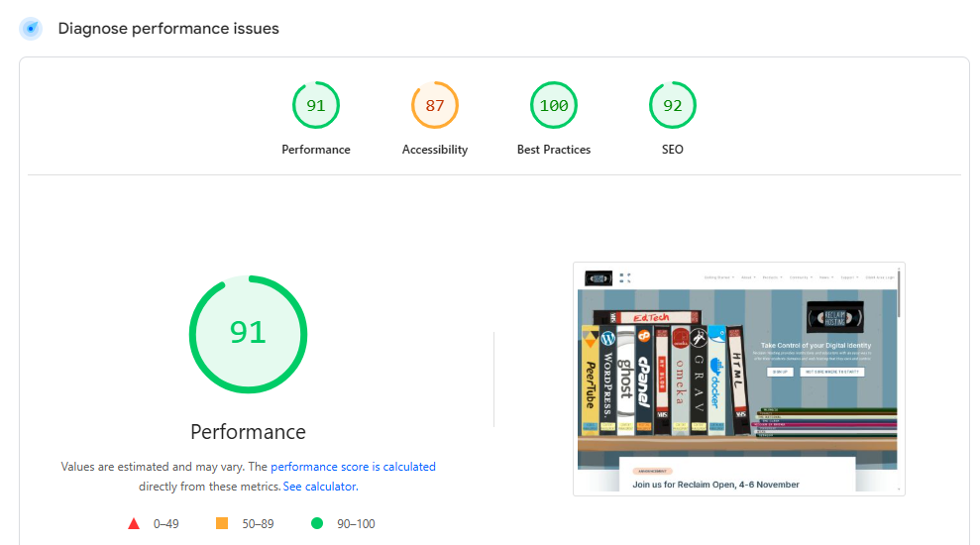980x545 pixels.
Task: Click the orange square 50–89 legend icon
Action: click(222, 523)
